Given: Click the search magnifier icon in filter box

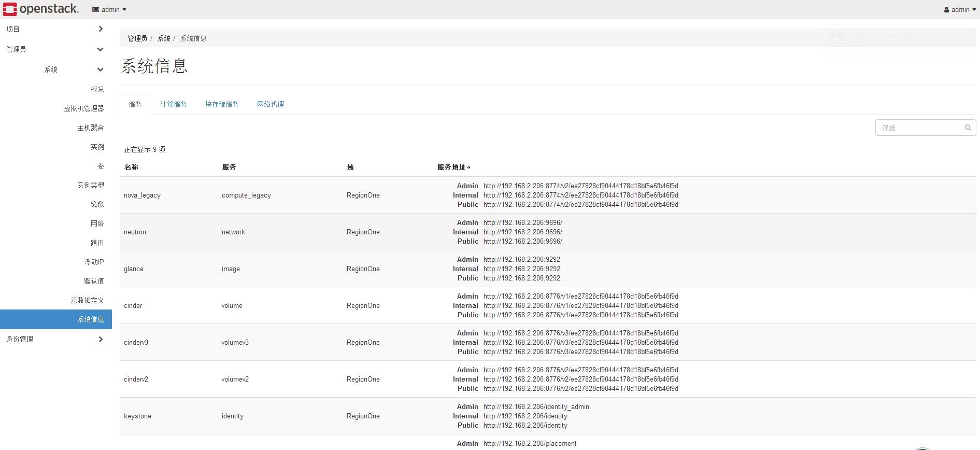Looking at the screenshot, I should click(968, 128).
